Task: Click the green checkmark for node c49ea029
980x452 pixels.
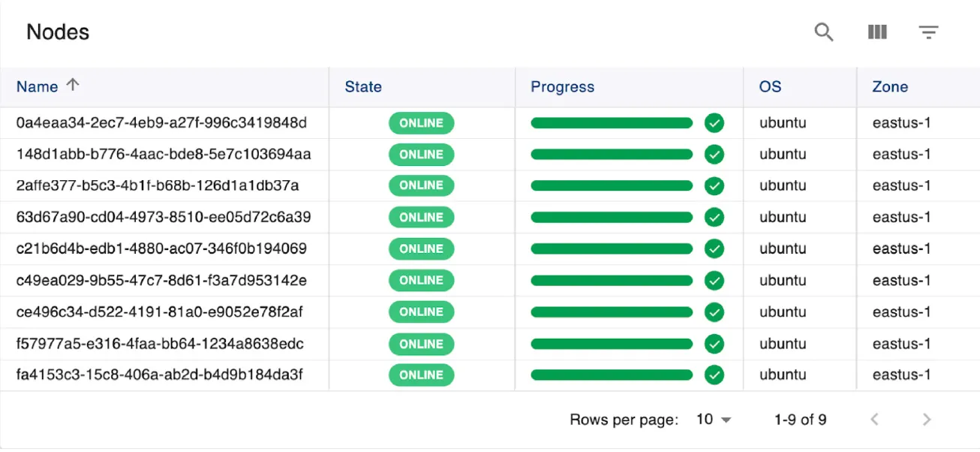Action: pos(714,281)
